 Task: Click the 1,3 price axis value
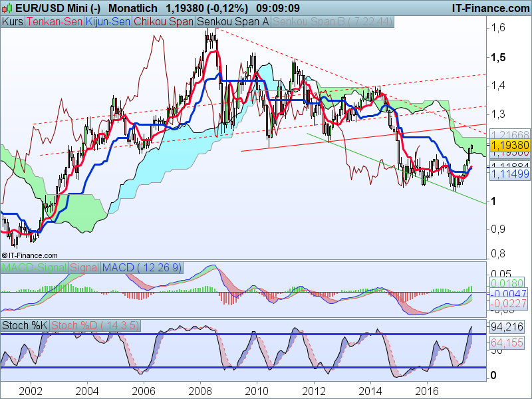tap(498, 114)
